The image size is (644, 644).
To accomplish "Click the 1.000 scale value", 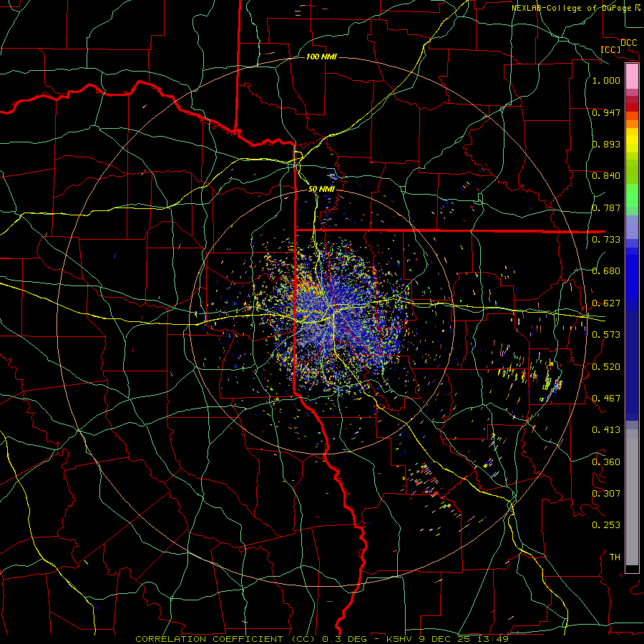I will click(606, 80).
